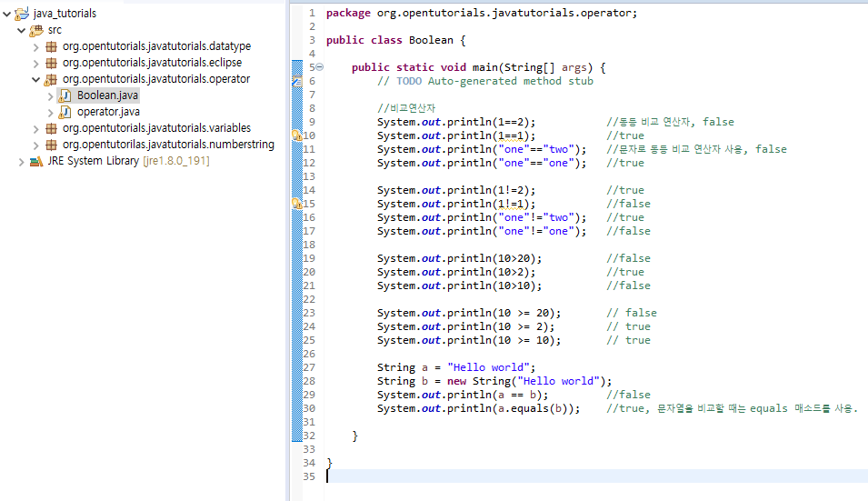Select the javatutorials.variables package
The height and width of the screenshot is (501, 868).
(x=156, y=128)
